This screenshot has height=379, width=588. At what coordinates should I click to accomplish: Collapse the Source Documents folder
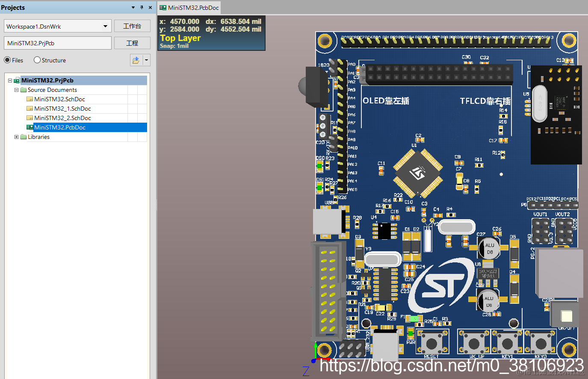pyautogui.click(x=16, y=90)
